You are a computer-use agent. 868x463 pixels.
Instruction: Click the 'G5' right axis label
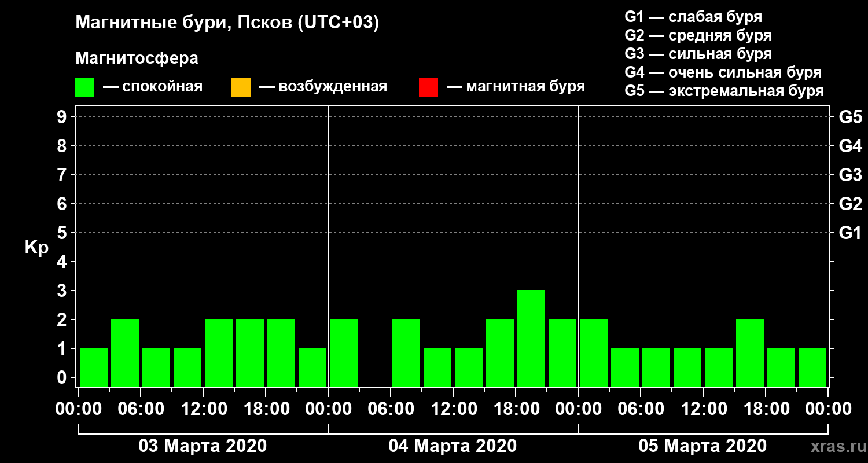[851, 117]
